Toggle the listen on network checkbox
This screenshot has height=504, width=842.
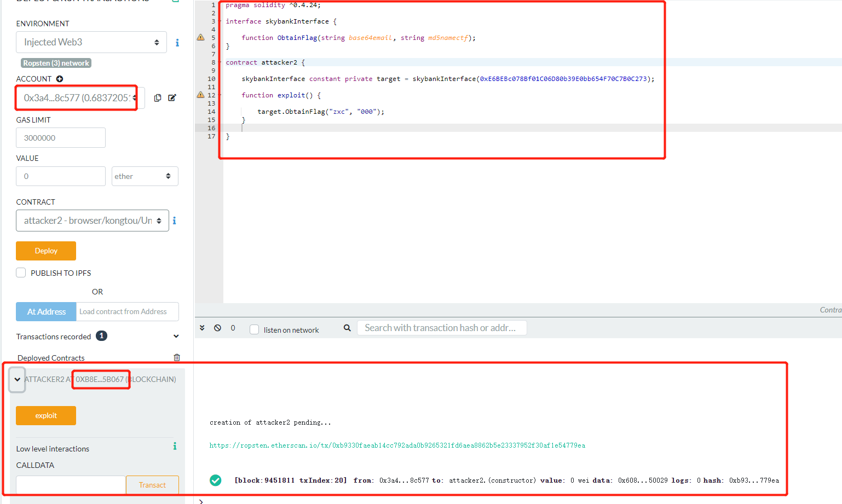click(254, 329)
